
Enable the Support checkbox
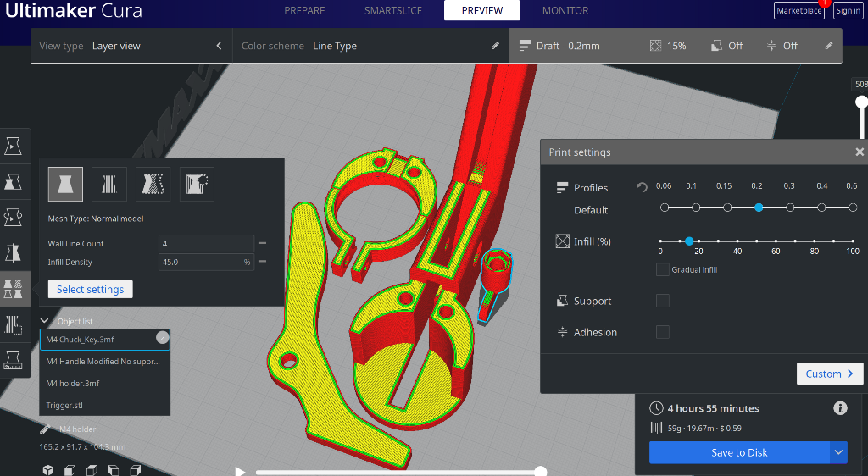(663, 301)
